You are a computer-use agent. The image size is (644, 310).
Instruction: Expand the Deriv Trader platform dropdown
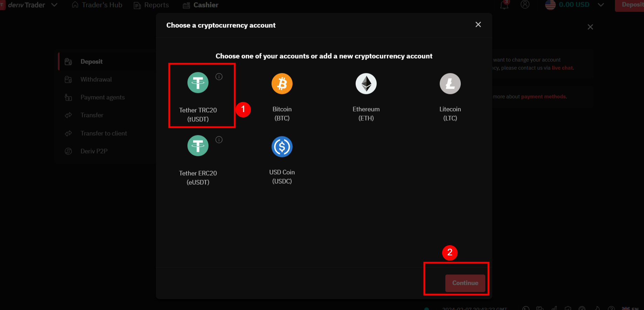coord(54,5)
